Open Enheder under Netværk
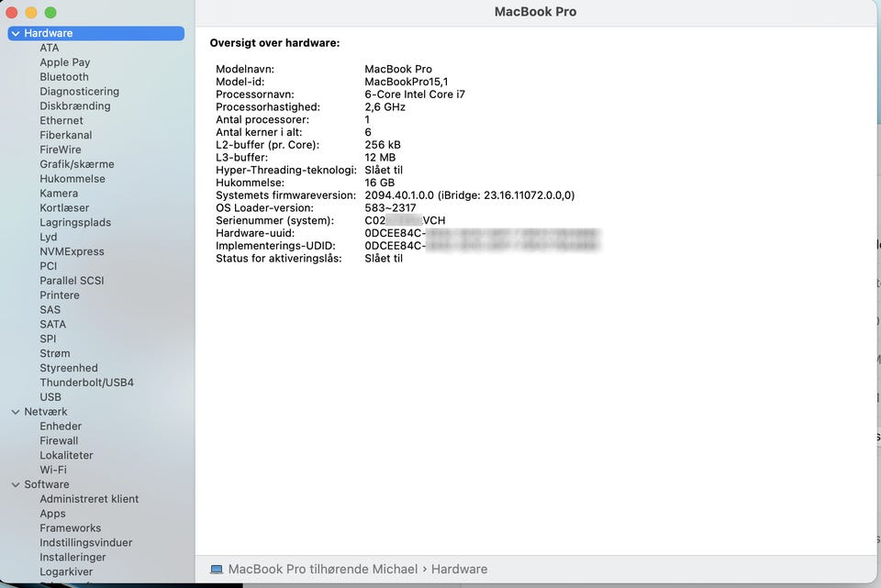The height and width of the screenshot is (588, 881). pos(61,427)
